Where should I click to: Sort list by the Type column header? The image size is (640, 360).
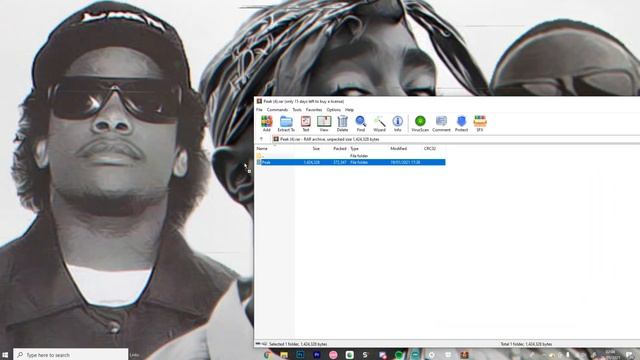click(354, 149)
